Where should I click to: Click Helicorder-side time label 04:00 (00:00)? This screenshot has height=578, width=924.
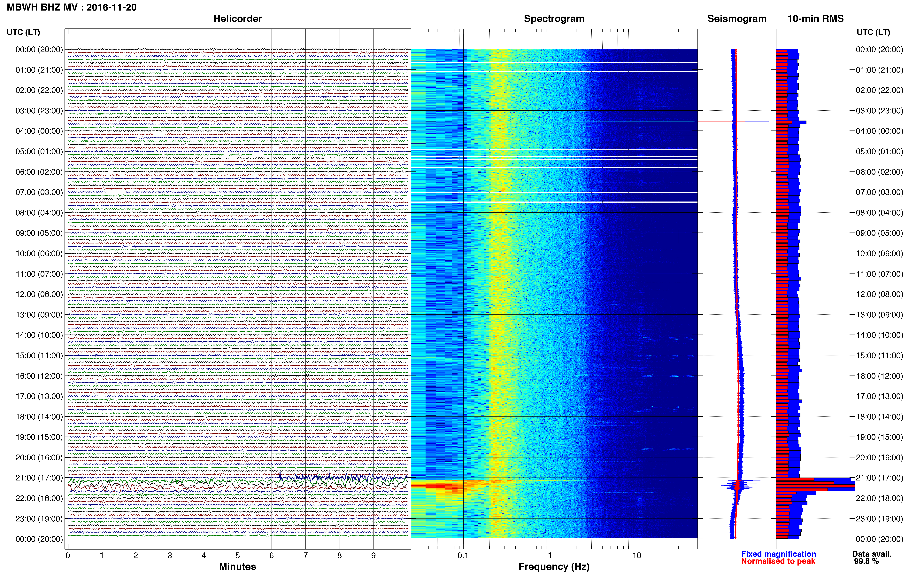tap(39, 131)
